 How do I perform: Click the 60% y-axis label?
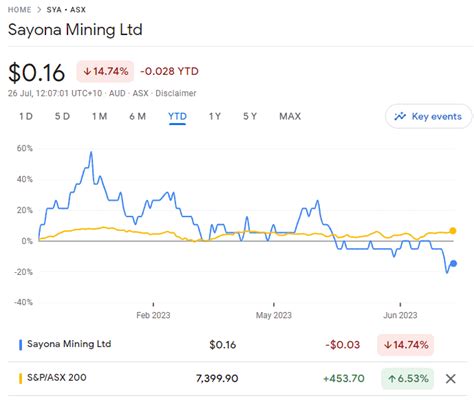pyautogui.click(x=25, y=148)
